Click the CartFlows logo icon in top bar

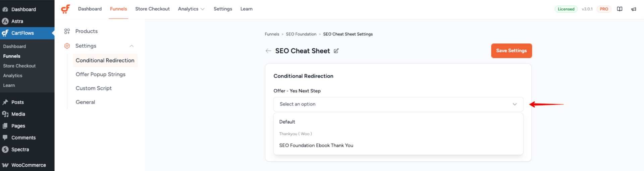tap(65, 9)
